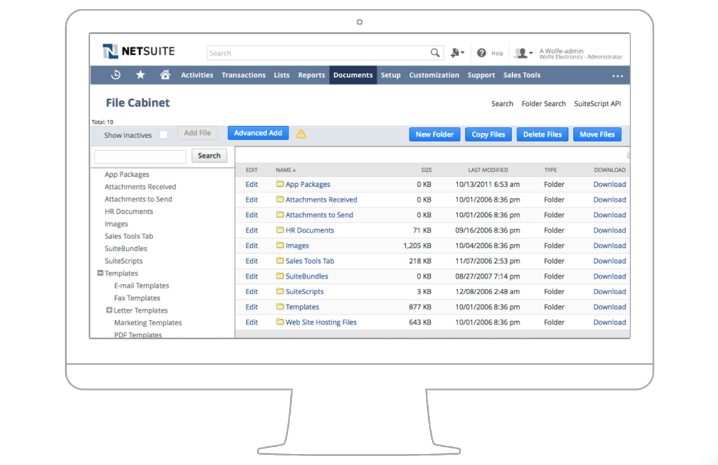Collapse the Templates tree node

(100, 273)
